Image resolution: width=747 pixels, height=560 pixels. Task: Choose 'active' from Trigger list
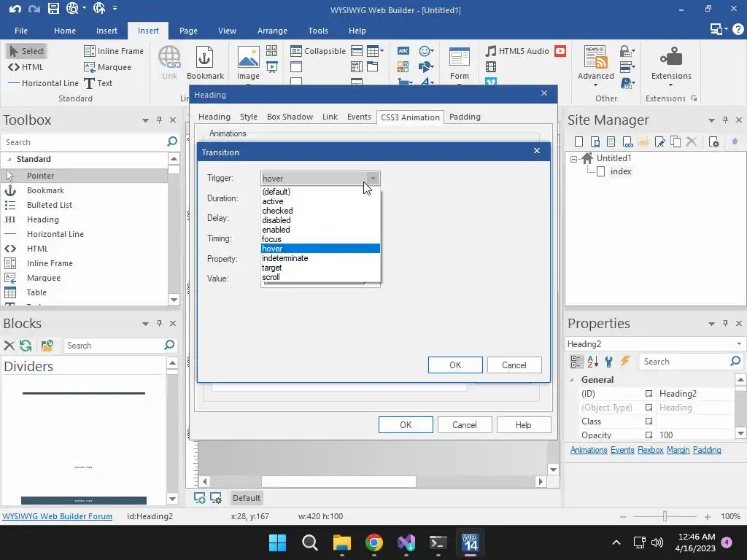tap(320, 201)
